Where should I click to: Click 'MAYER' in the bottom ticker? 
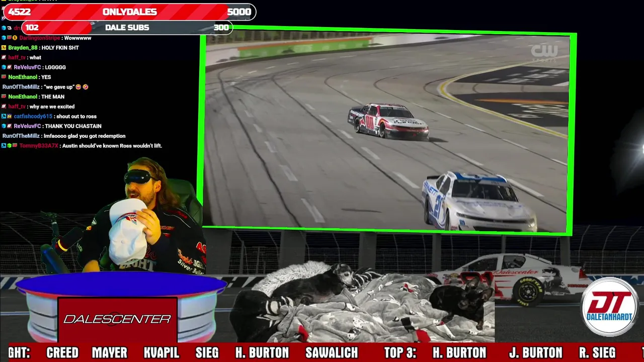[109, 353]
